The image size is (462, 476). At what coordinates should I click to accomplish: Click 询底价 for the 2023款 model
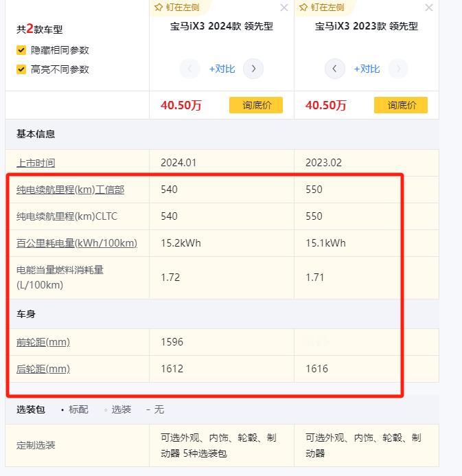(x=401, y=105)
